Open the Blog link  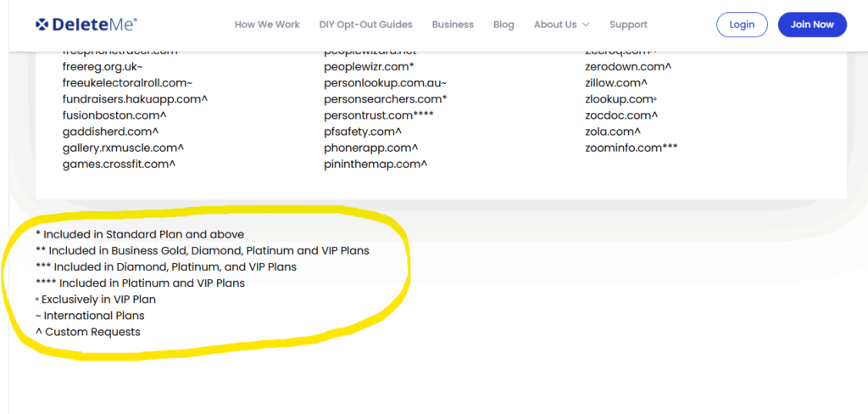(504, 25)
